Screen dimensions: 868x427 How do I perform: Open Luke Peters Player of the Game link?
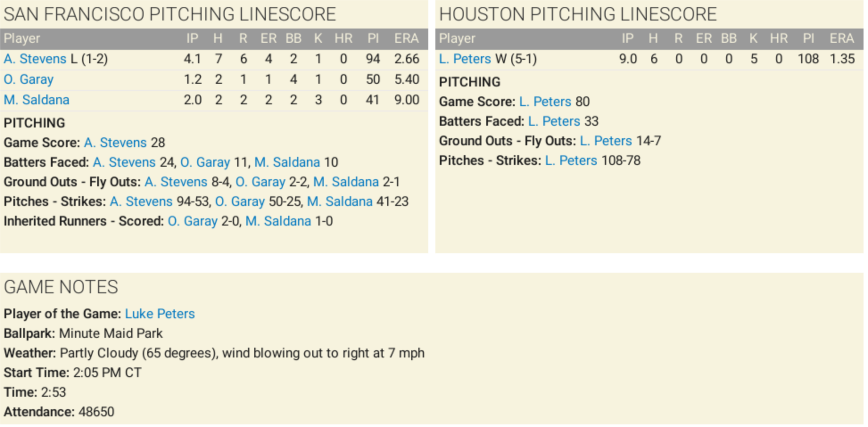pos(160,314)
